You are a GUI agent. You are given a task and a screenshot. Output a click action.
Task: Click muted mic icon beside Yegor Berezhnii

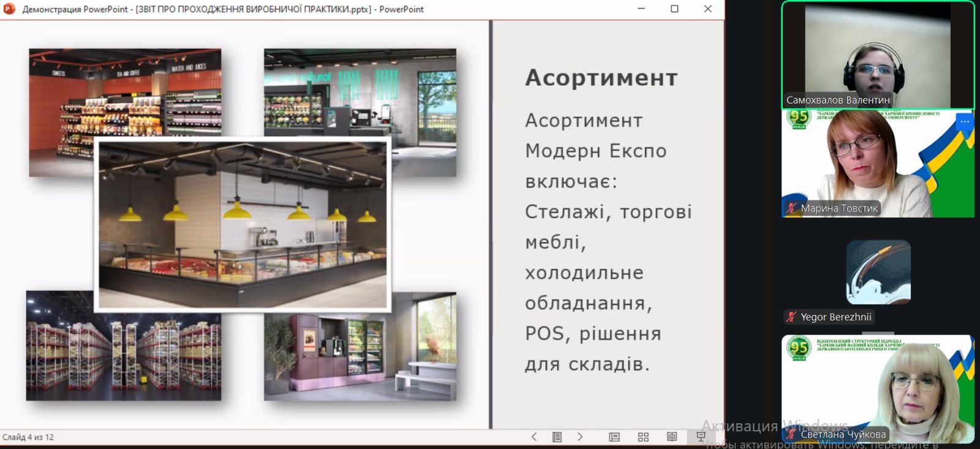792,317
